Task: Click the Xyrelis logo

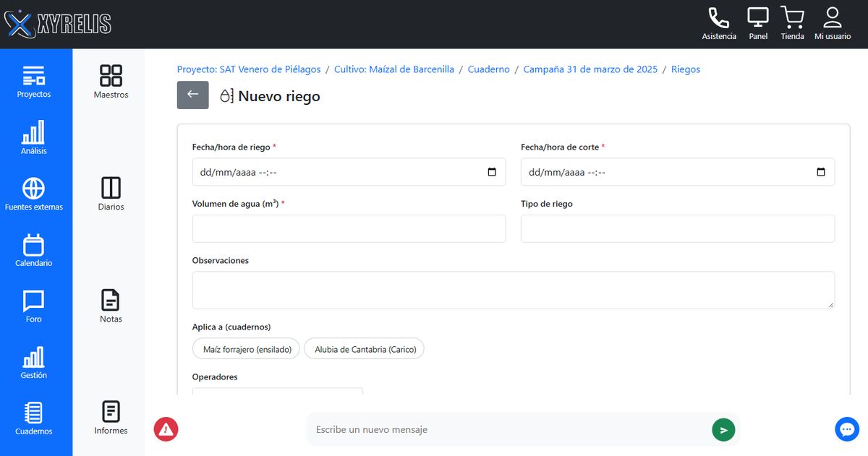Action: pyautogui.click(x=58, y=24)
